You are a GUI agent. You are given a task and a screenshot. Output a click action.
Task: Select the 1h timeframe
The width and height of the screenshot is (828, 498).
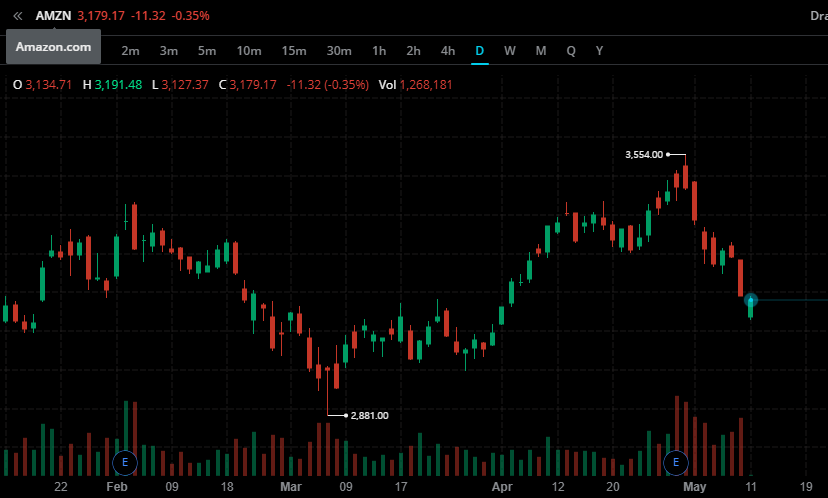pyautogui.click(x=379, y=51)
